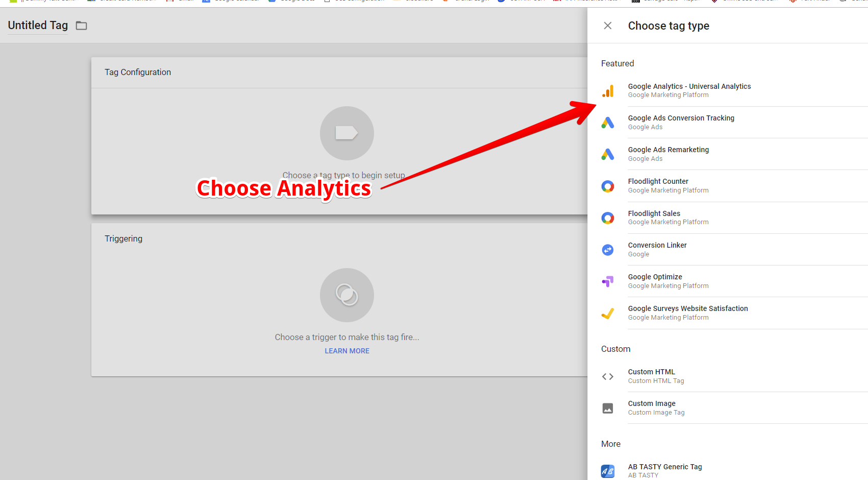Click the Triggering section heading

[x=123, y=238]
